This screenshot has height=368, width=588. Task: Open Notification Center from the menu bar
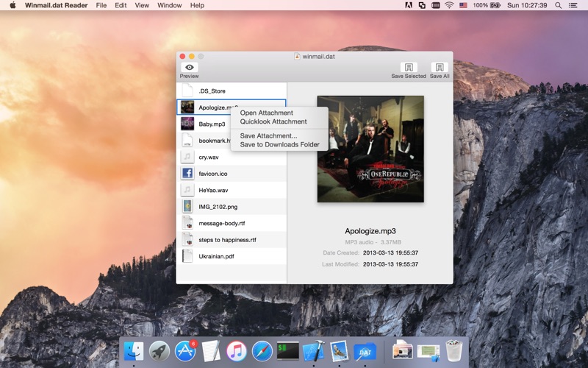[573, 5]
